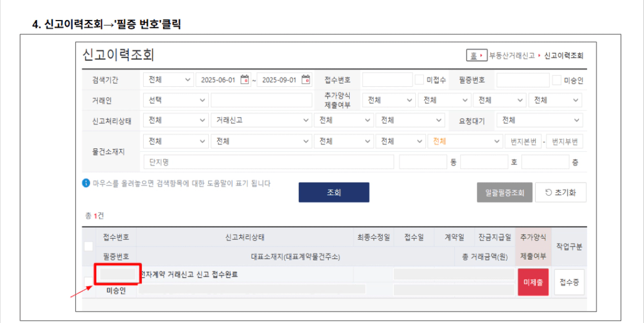The image size is (644, 323).
Task: Click the 일괄필증조회 button
Action: 504,193
